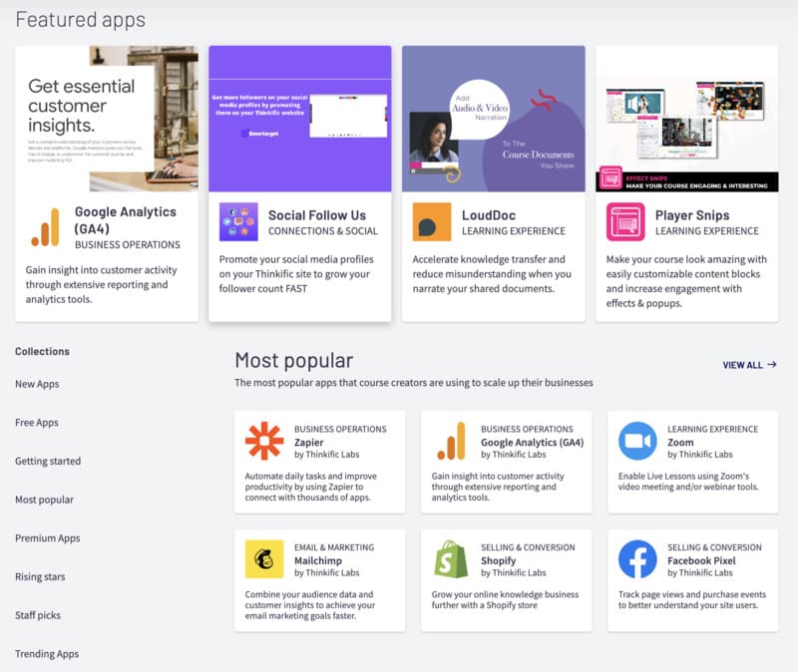This screenshot has height=672, width=798.
Task: Click the Most popular section heading
Action: [x=293, y=361]
